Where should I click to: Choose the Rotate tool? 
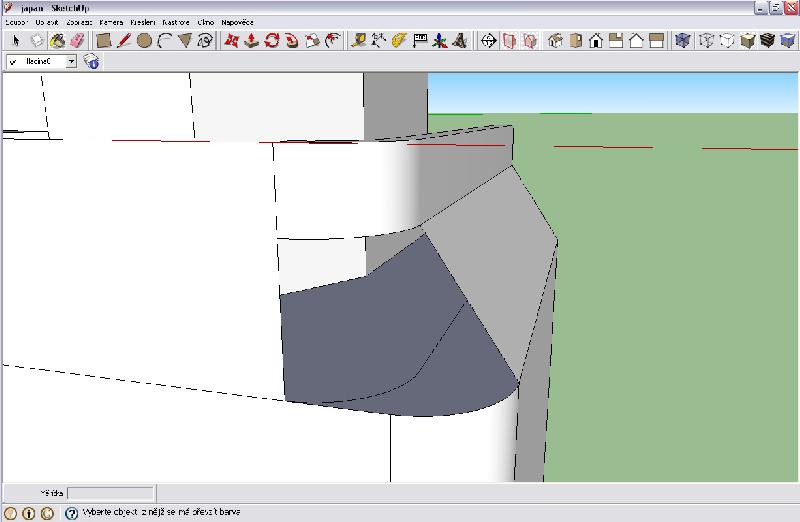click(x=272, y=41)
